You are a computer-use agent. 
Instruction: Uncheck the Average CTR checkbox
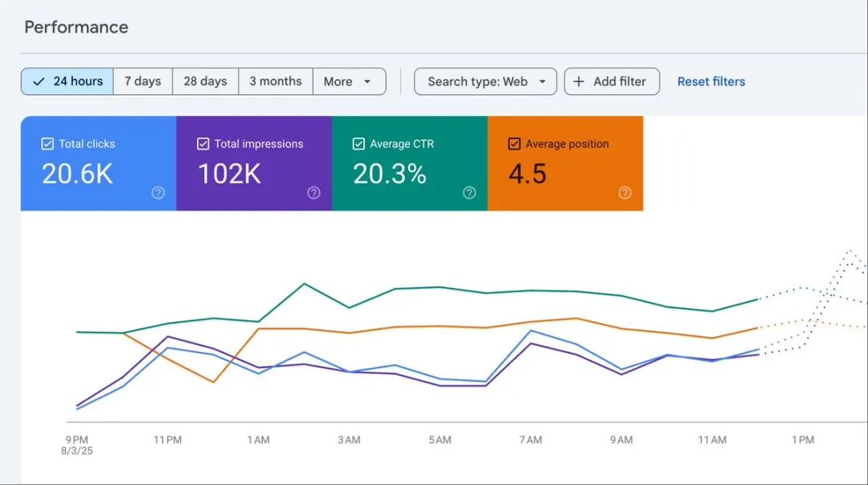pos(358,144)
